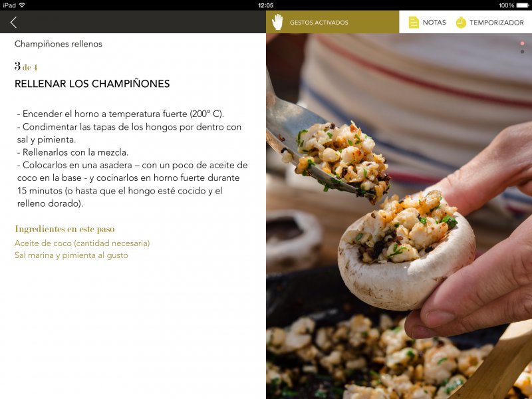The height and width of the screenshot is (399, 532).
Task: Open the Notas tab label
Action: click(x=434, y=23)
